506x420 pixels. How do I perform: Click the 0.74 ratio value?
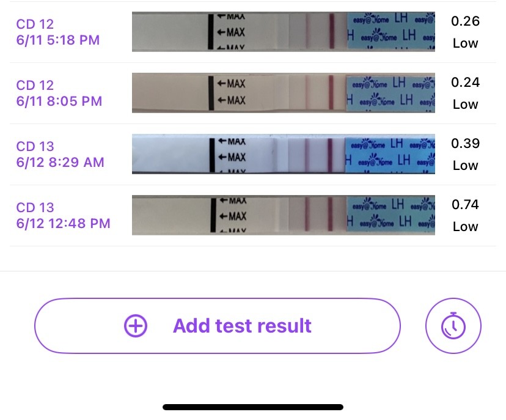coord(465,205)
